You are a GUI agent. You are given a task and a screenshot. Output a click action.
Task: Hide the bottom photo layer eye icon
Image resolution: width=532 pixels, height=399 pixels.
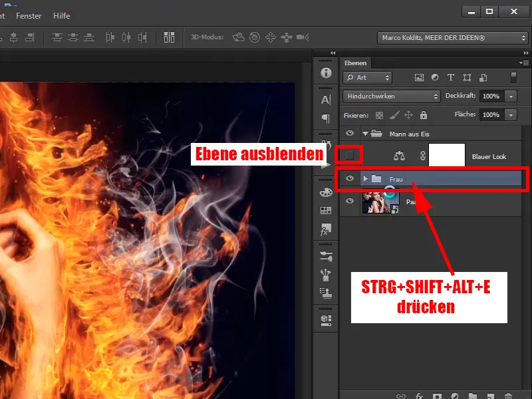[x=350, y=201]
